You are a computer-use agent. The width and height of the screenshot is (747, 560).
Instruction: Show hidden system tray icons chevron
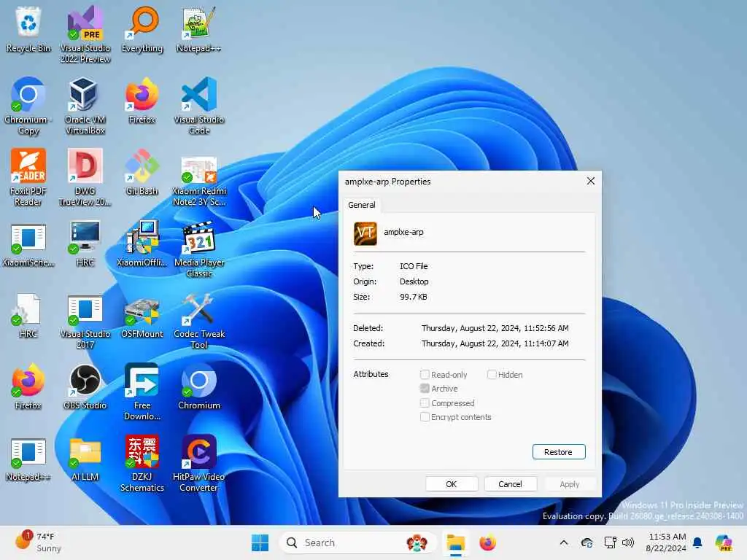coord(564,542)
